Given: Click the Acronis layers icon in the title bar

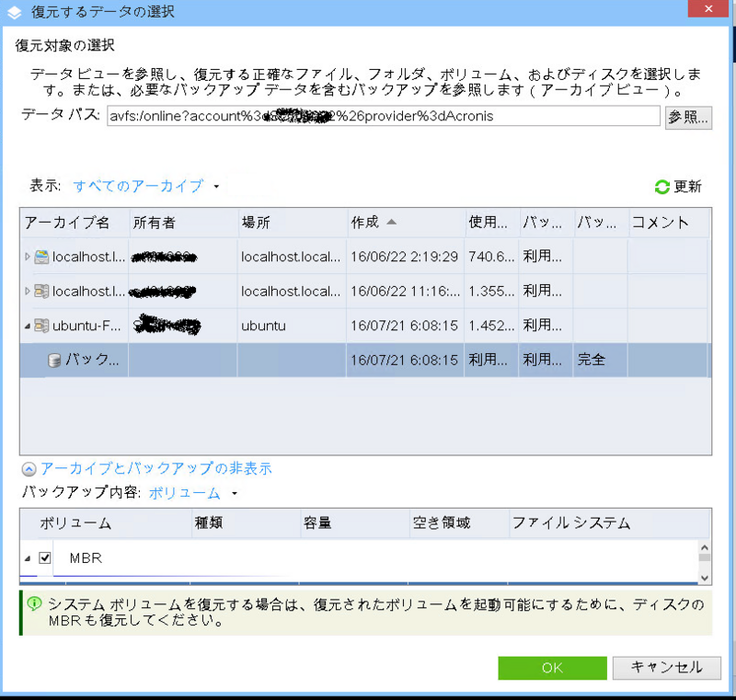Looking at the screenshot, I should tap(14, 12).
